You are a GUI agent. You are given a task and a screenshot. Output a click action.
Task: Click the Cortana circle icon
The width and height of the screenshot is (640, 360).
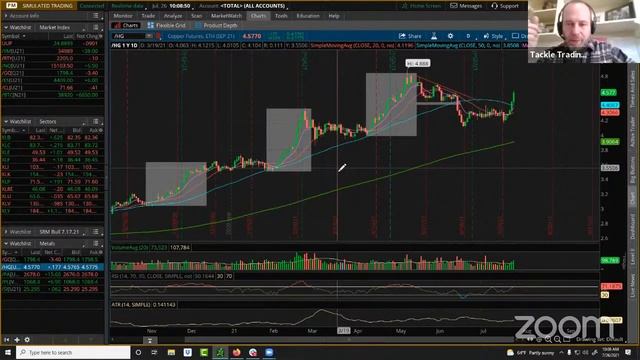tap(138, 352)
